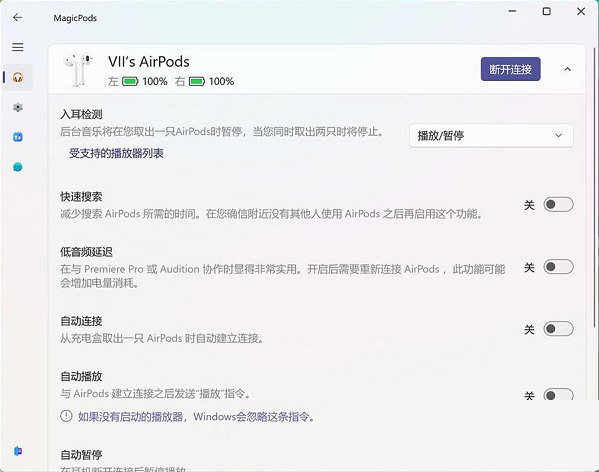The height and width of the screenshot is (472, 599).
Task: Click the 快速搜索 heading
Action: 81,197
